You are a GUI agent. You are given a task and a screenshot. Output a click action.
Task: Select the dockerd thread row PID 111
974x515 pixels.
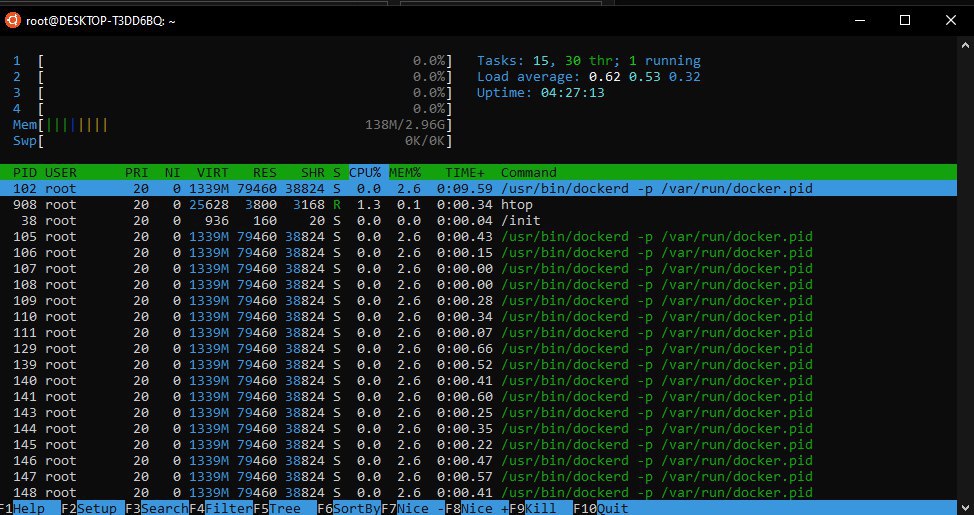tap(478, 333)
